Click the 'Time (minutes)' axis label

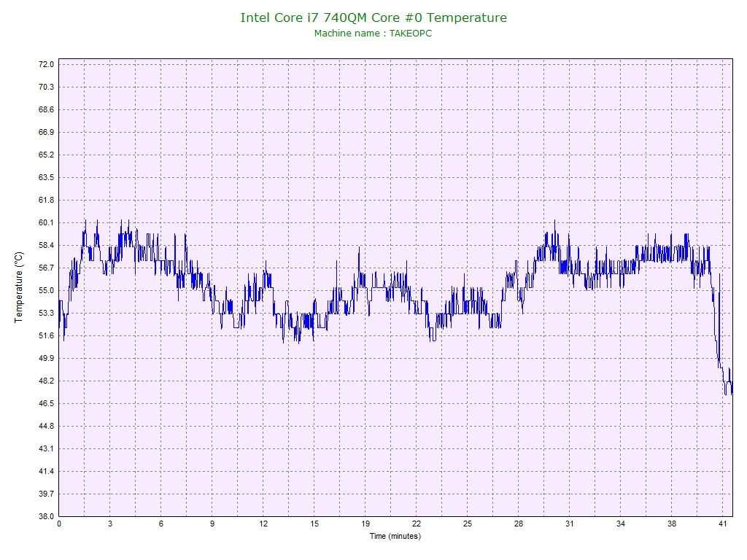click(395, 536)
